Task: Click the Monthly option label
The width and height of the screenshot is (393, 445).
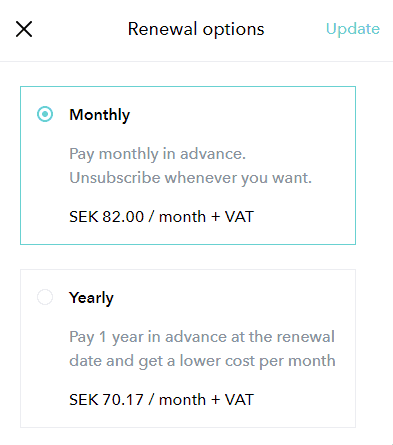Action: tap(100, 115)
